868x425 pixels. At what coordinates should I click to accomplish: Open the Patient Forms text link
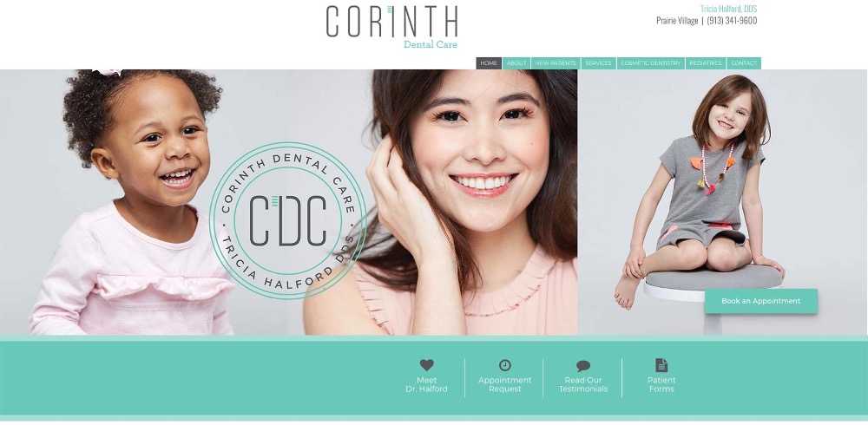coord(661,384)
